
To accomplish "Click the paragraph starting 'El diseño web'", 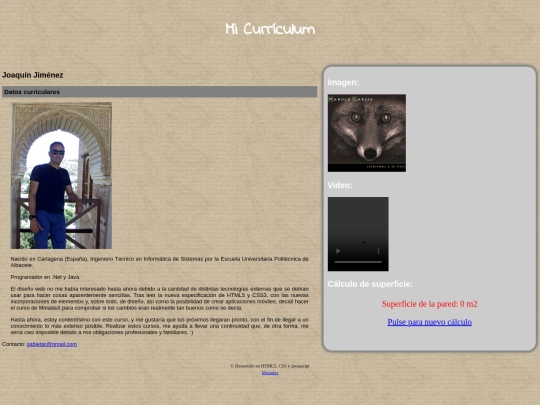I will coord(159,298).
